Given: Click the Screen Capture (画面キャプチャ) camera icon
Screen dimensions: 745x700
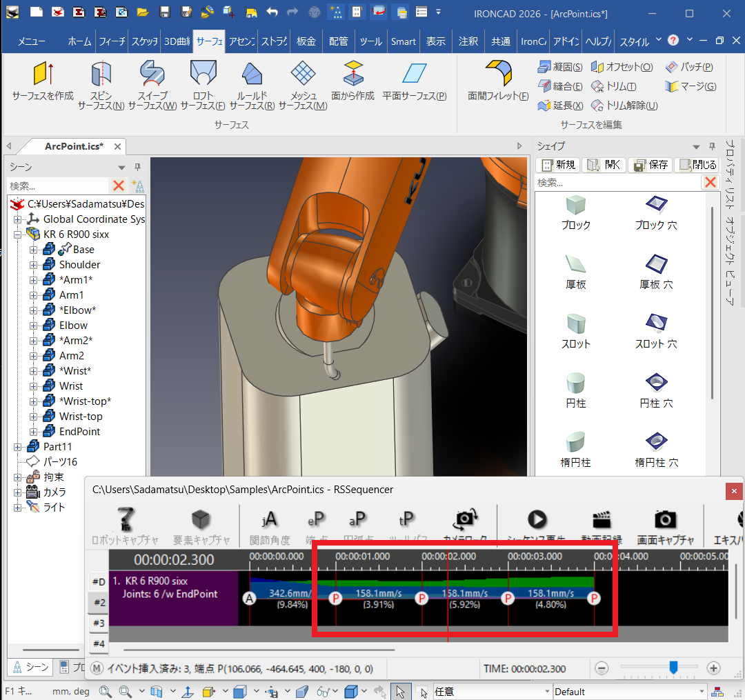Looking at the screenshot, I should [665, 519].
